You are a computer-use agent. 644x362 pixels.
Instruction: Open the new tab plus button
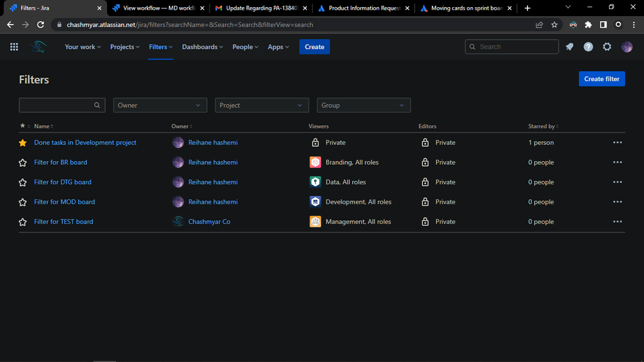[527, 8]
